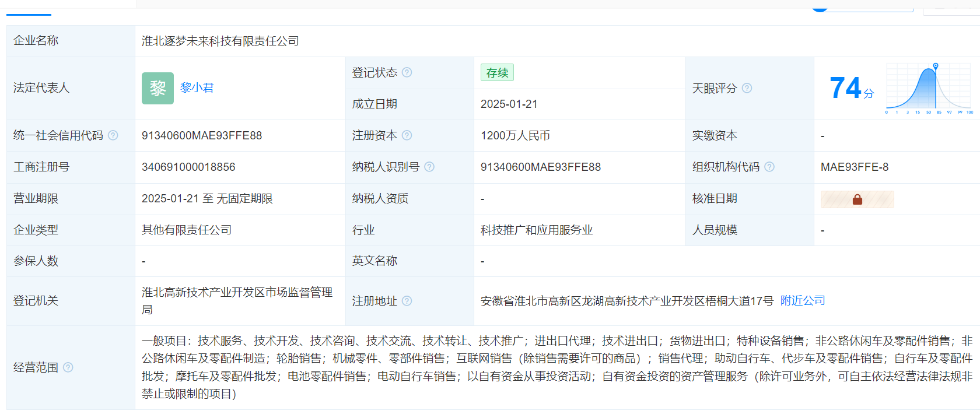This screenshot has width=980, height=414.
Task: Click the 核准日期 label
Action: tap(715, 198)
